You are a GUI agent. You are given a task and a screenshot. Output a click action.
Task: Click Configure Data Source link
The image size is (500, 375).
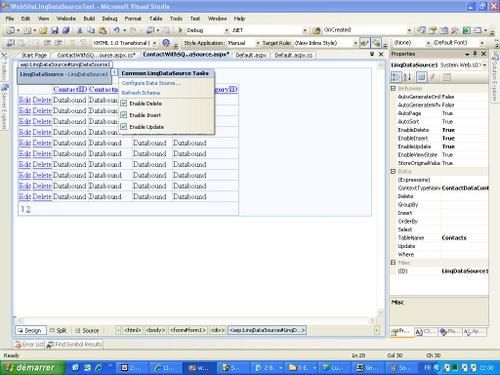pos(151,83)
